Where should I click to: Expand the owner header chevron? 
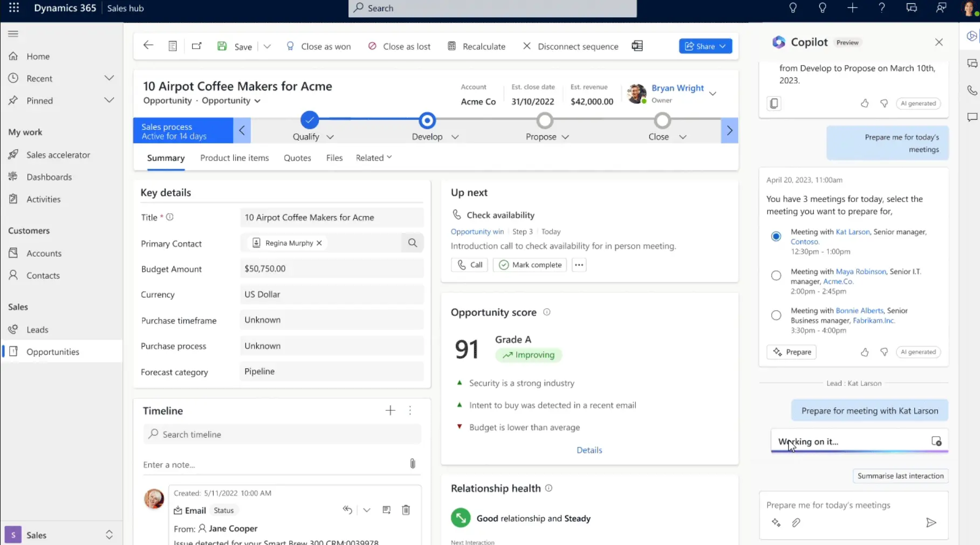(712, 94)
